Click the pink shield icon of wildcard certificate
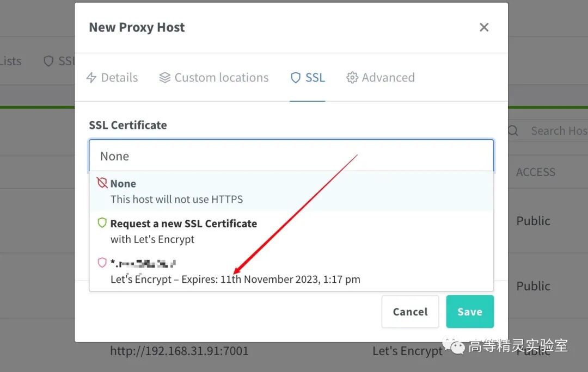This screenshot has width=588, height=372. pos(102,263)
